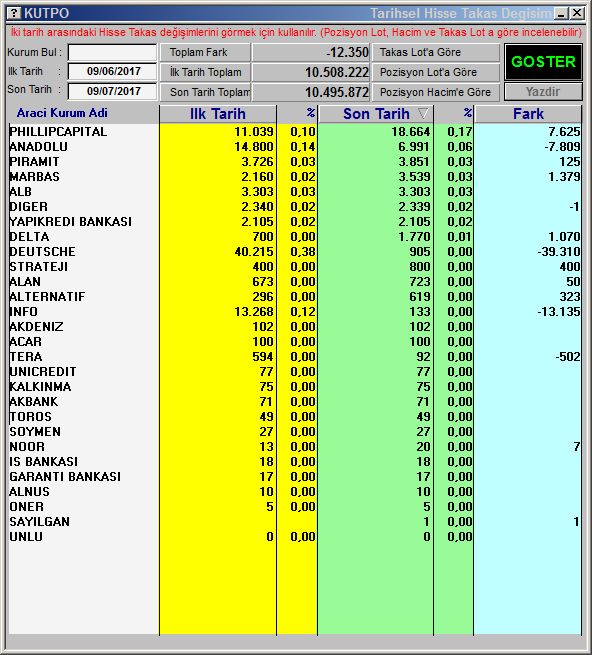Click the help question mark icon
This screenshot has height=655, width=592.
(14, 13)
